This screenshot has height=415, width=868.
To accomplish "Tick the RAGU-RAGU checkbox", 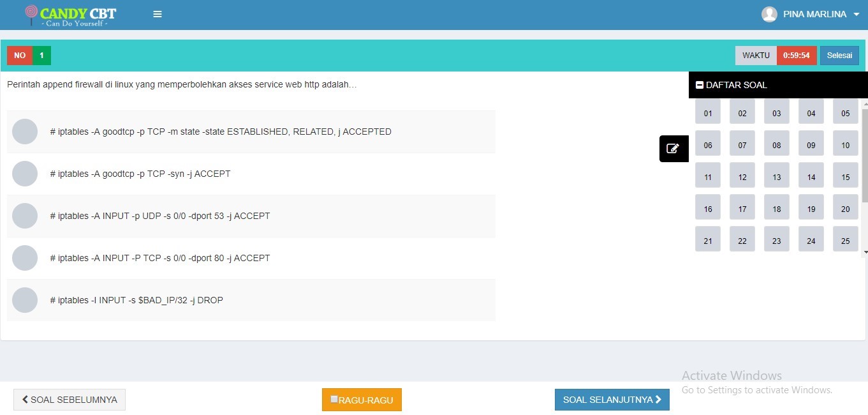I will [334, 399].
